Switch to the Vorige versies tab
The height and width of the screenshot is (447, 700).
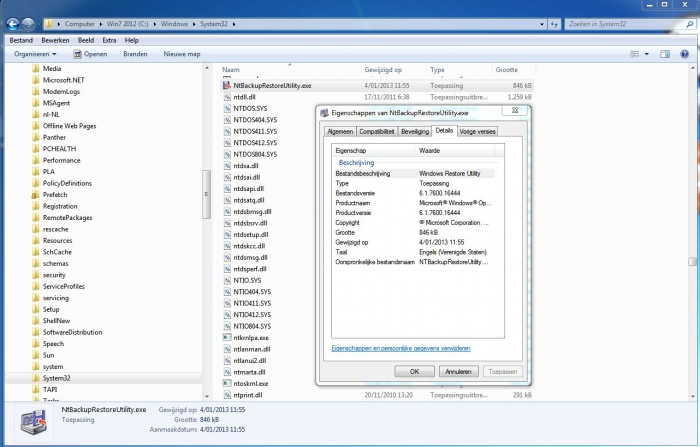pyautogui.click(x=477, y=131)
